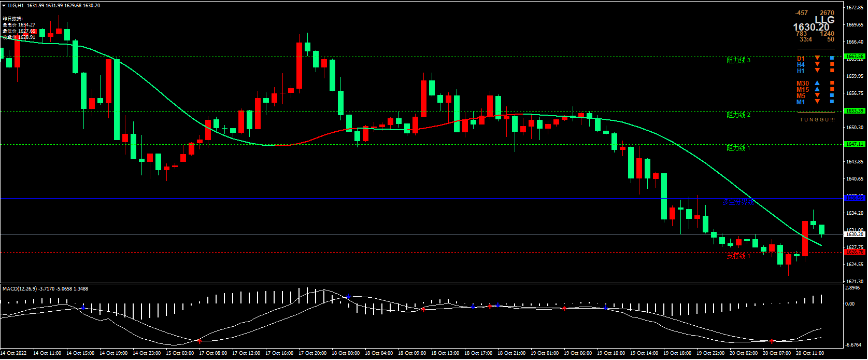Select the H4 timeframe label

click(801, 65)
